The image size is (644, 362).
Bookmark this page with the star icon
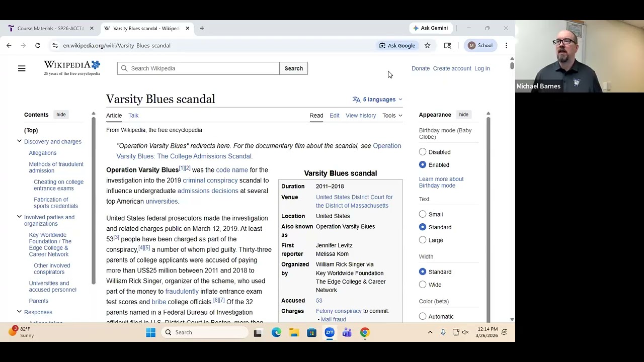coord(427,45)
